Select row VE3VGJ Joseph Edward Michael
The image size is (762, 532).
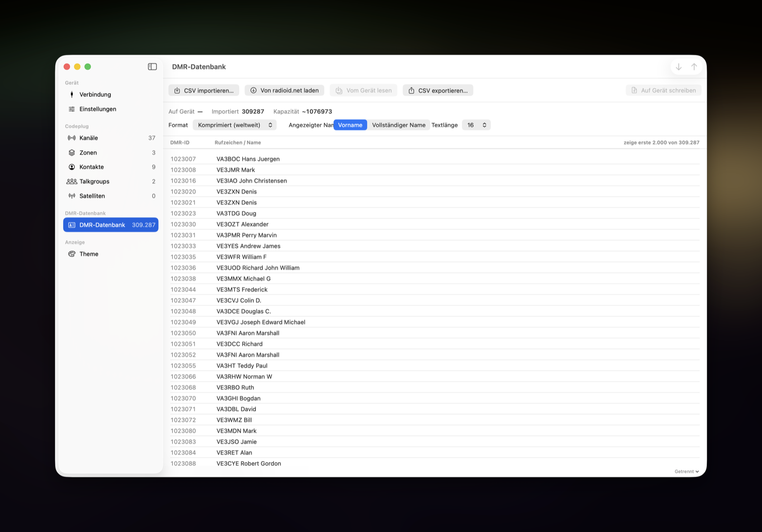pyautogui.click(x=435, y=322)
